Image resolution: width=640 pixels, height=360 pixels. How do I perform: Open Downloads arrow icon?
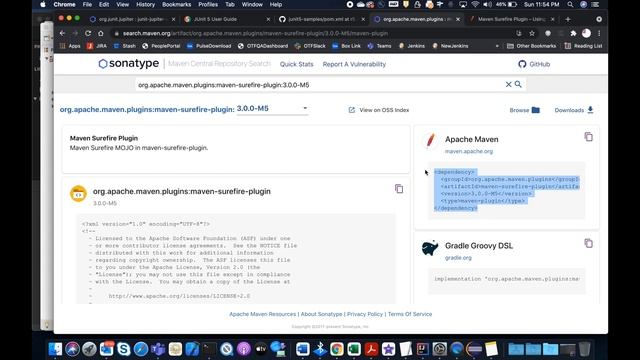tap(590, 110)
